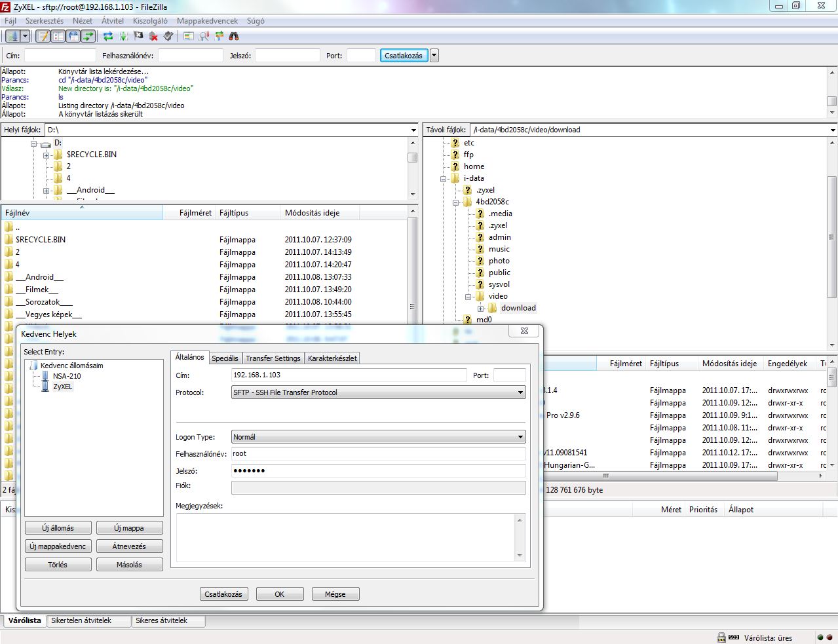This screenshot has width=838, height=644.
Task: Click the Felhasználónév field containing root
Action: [379, 453]
